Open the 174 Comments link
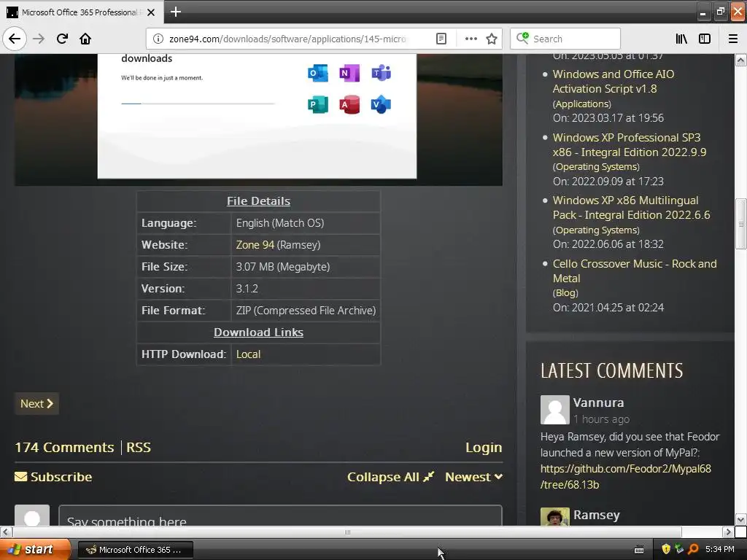This screenshot has height=560, width=747. click(x=64, y=447)
